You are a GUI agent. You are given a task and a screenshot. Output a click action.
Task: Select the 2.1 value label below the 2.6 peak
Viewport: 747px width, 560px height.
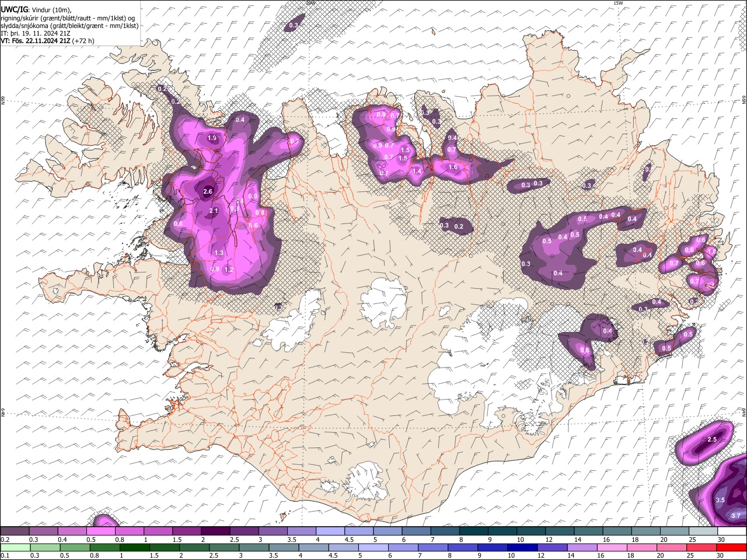pos(214,211)
